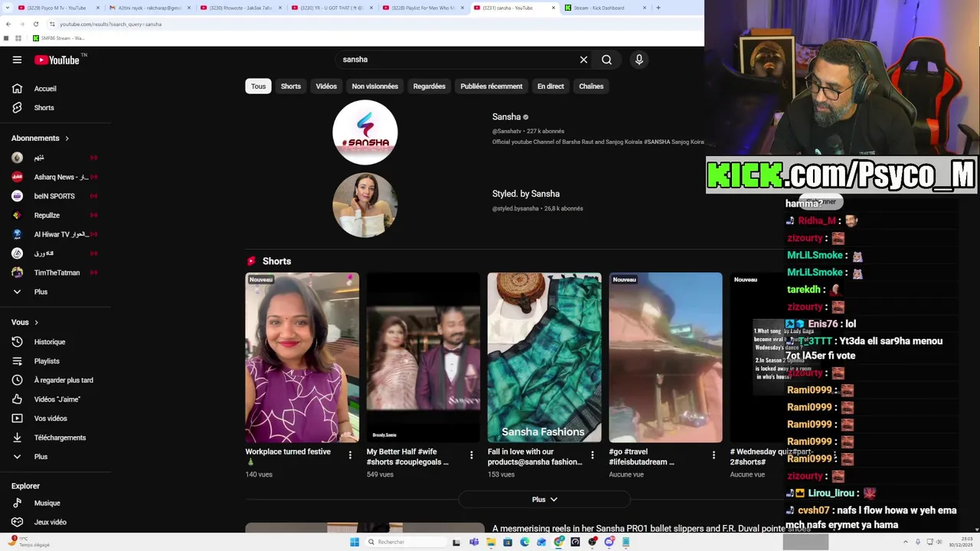Select the Tous filter chip
Viewport: 980px width, 551px height.
(258, 86)
